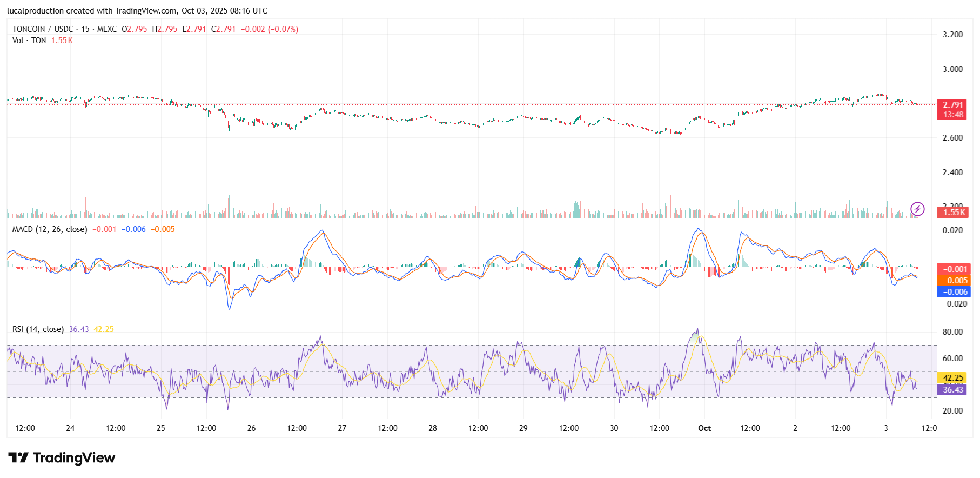The height and width of the screenshot is (478, 980).
Task: Click the 27 date label on time axis
Action: [342, 428]
